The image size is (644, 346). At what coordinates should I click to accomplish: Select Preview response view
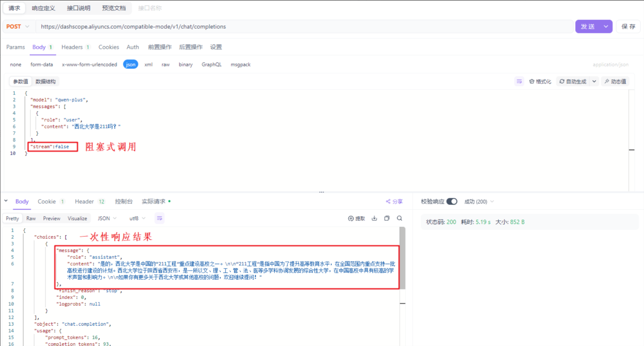point(52,218)
